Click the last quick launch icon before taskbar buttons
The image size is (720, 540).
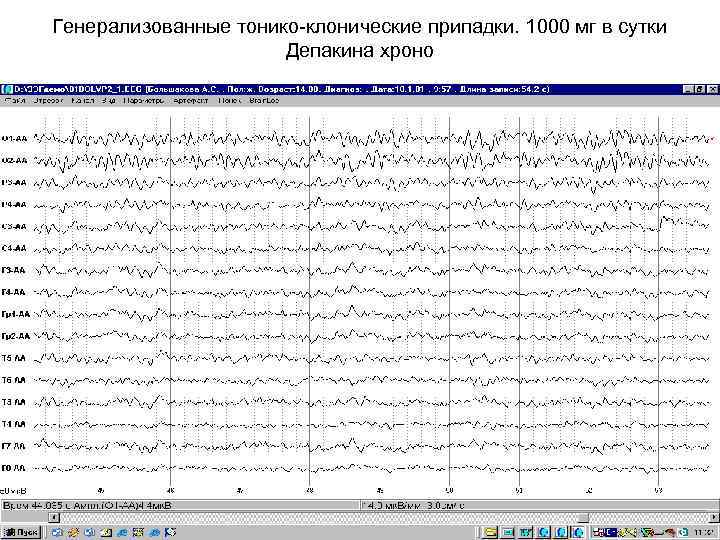click(x=170, y=533)
